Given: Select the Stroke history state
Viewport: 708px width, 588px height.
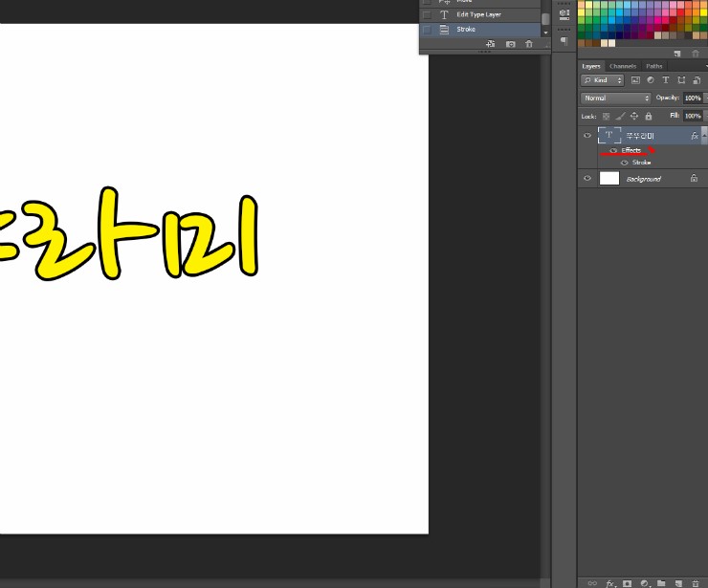Looking at the screenshot, I should pos(480,30).
